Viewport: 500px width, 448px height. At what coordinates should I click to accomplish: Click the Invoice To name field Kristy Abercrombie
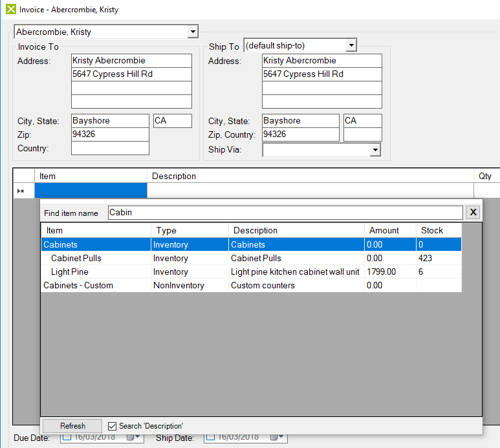(x=131, y=61)
